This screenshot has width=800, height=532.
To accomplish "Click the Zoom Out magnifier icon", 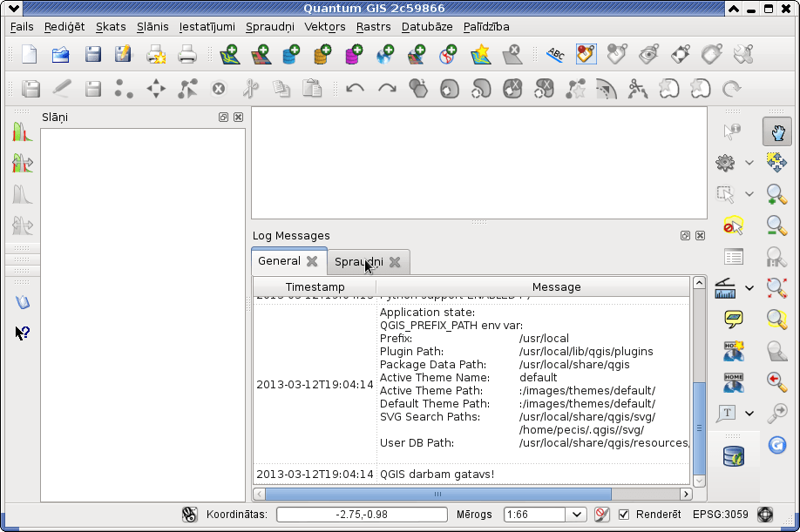I will 776,226.
